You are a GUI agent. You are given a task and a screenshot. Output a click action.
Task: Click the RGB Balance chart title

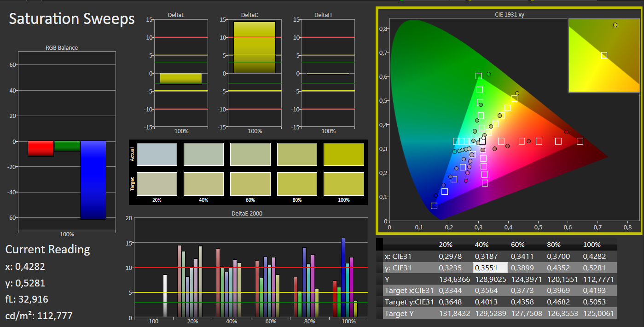click(x=62, y=47)
